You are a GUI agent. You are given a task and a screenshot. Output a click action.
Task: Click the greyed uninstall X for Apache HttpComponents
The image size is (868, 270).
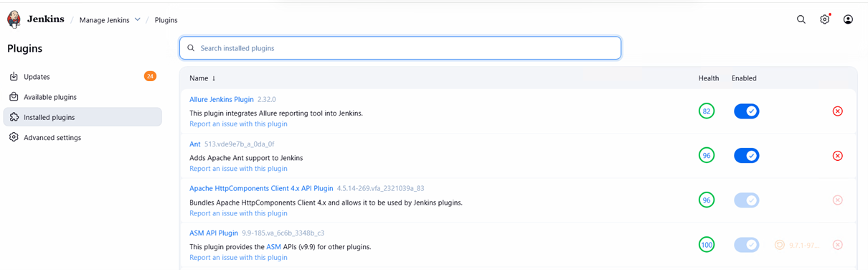pos(837,200)
